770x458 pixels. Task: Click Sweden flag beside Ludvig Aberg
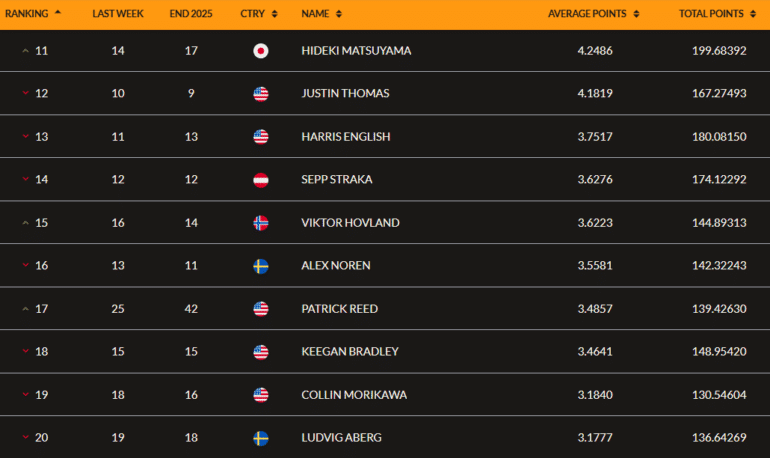coord(261,438)
